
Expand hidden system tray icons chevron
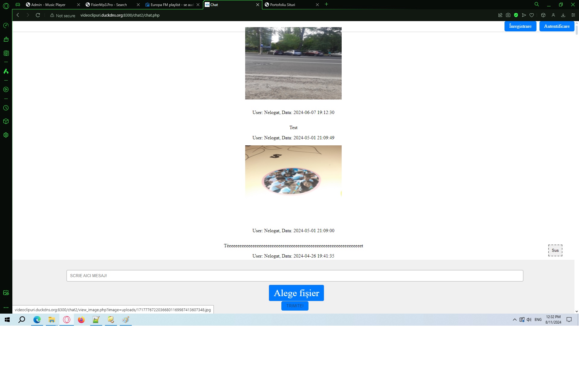click(x=515, y=320)
